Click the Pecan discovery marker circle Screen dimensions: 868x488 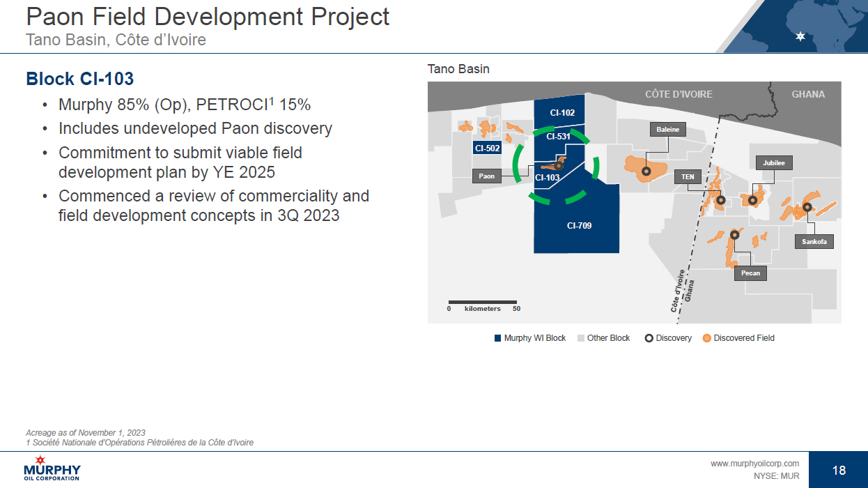[x=734, y=235]
